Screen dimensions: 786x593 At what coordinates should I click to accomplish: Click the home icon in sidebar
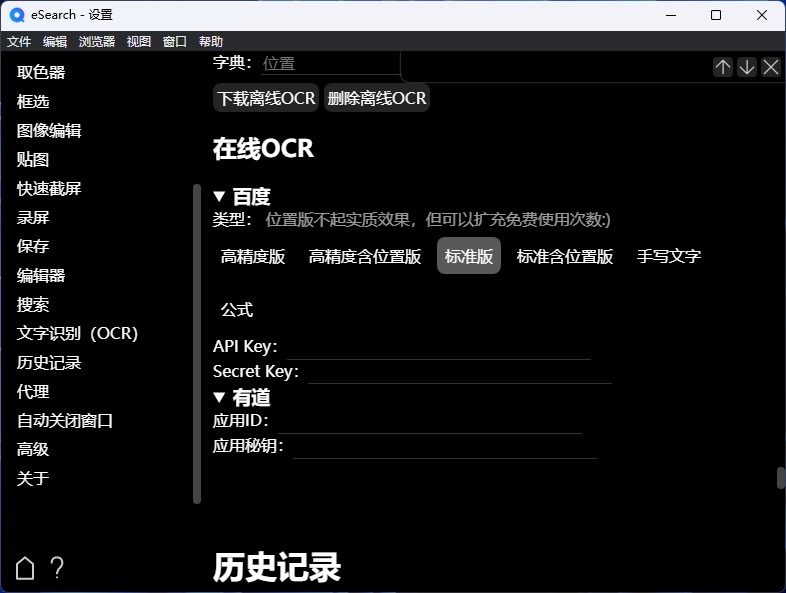point(25,568)
